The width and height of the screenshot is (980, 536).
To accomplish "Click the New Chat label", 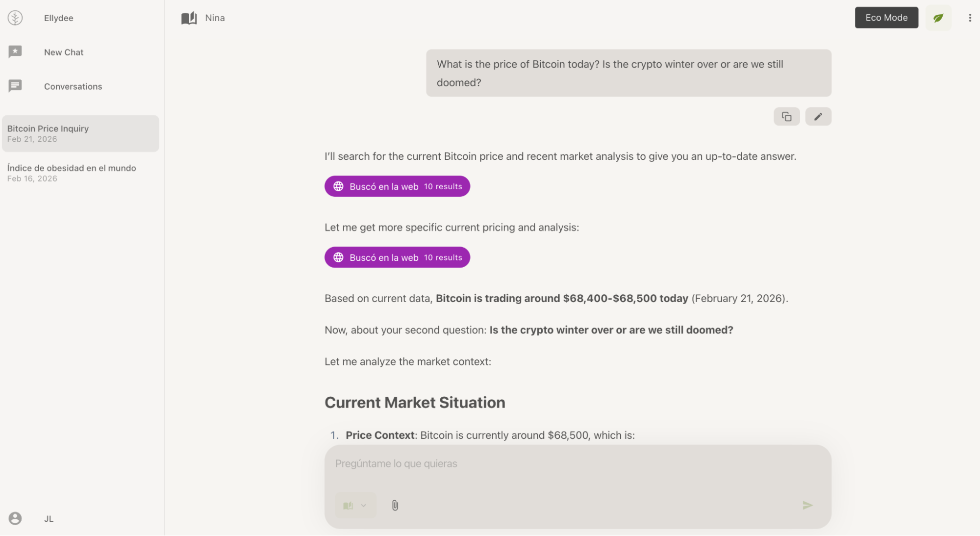I will pyautogui.click(x=64, y=52).
